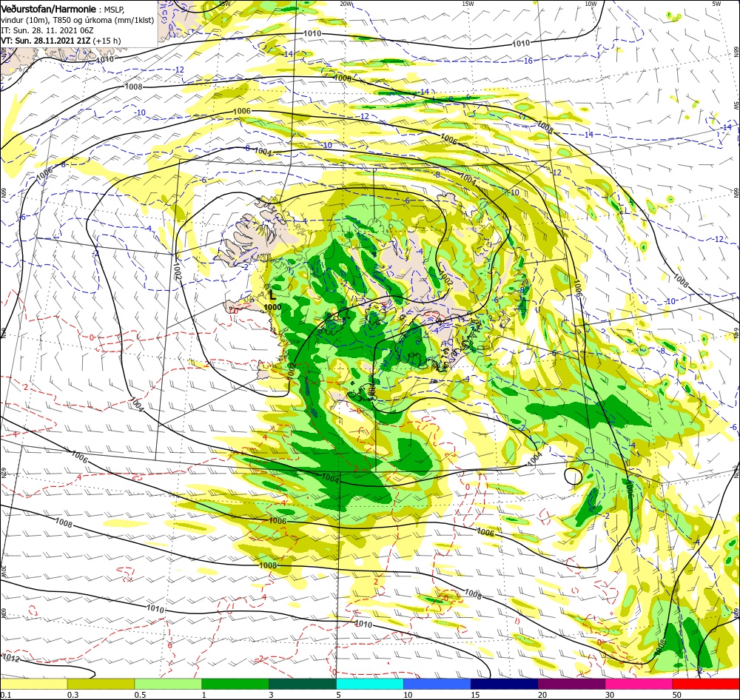Click the legend value '20' label
Viewport: 740px width, 700px height.
tap(542, 694)
